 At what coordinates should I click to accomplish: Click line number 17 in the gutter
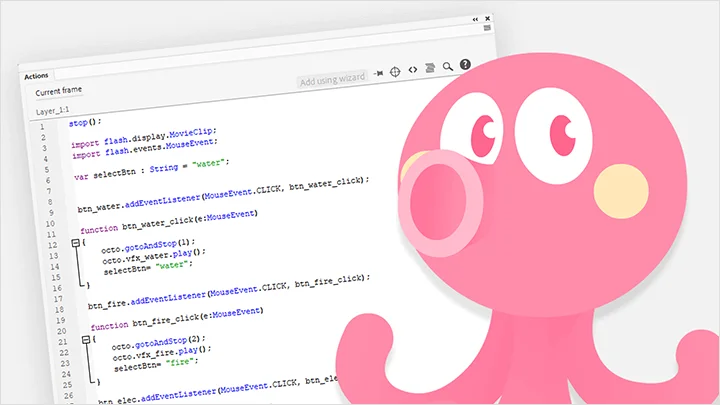58,299
